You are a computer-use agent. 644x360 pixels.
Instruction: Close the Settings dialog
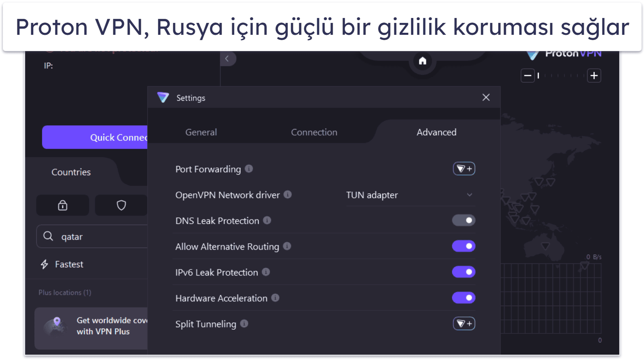pos(486,97)
